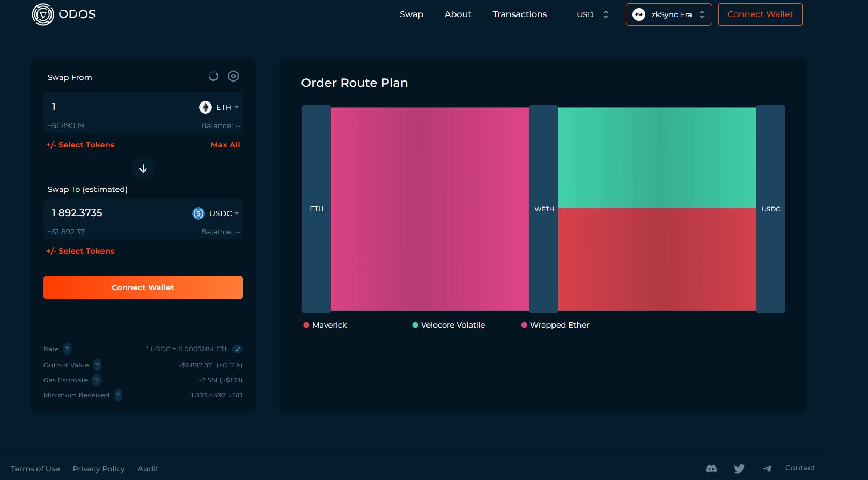The height and width of the screenshot is (480, 868).
Task: Click Connect Wallet in the header
Action: [760, 14]
